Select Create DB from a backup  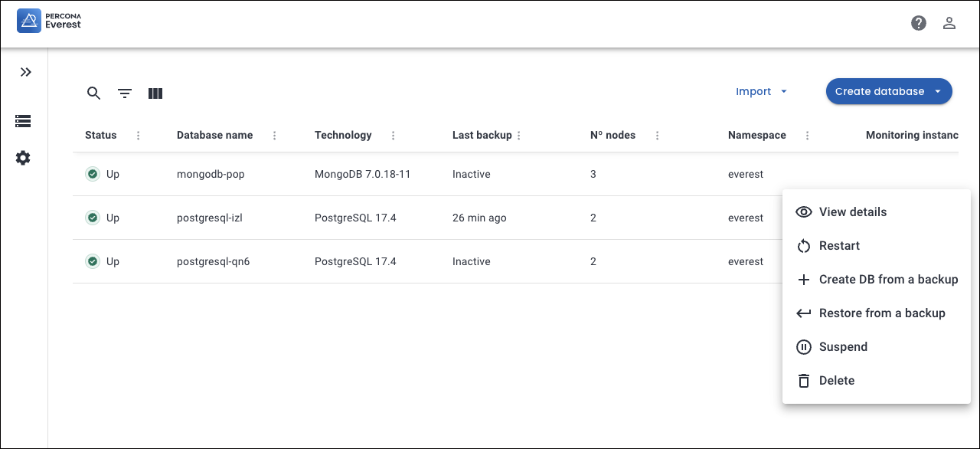888,280
